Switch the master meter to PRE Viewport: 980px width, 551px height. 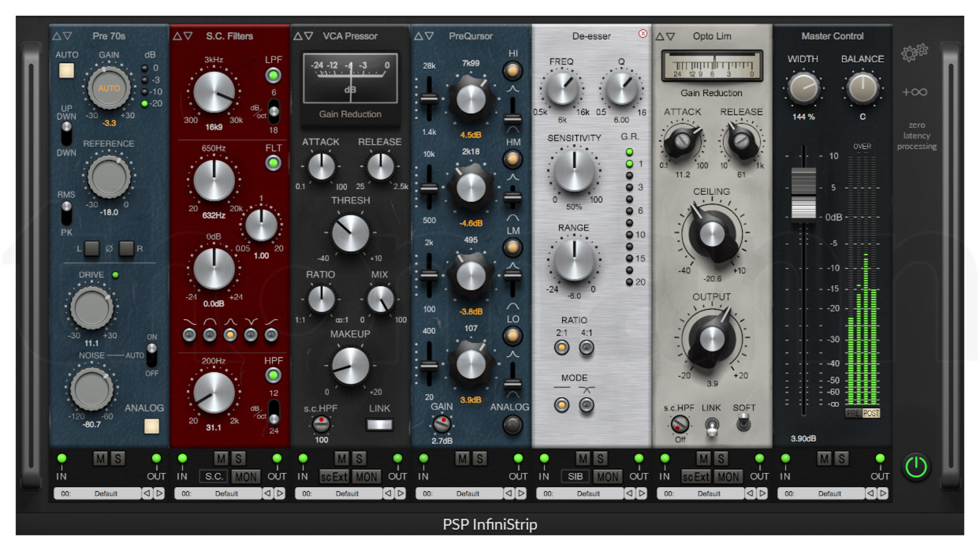(853, 413)
